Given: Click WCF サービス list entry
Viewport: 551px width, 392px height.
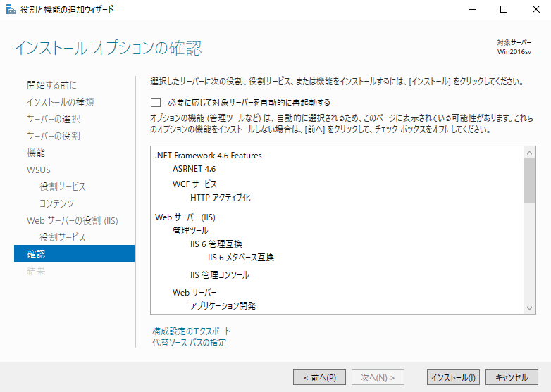Looking at the screenshot, I should (194, 184).
